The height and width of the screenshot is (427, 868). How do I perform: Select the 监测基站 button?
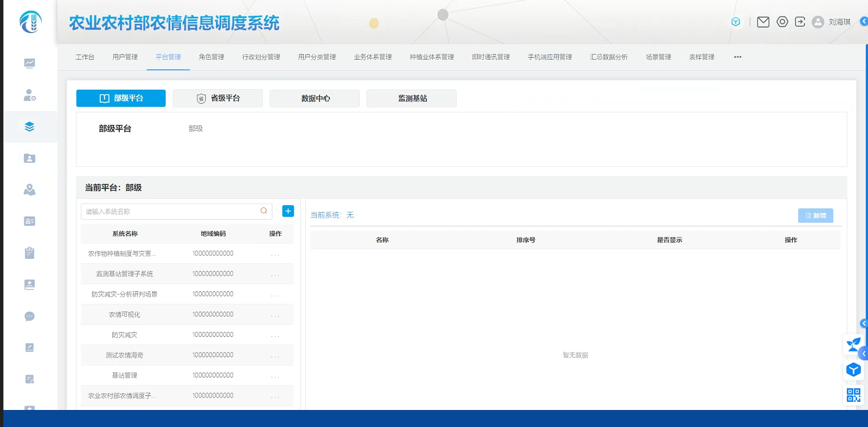pyautogui.click(x=411, y=98)
